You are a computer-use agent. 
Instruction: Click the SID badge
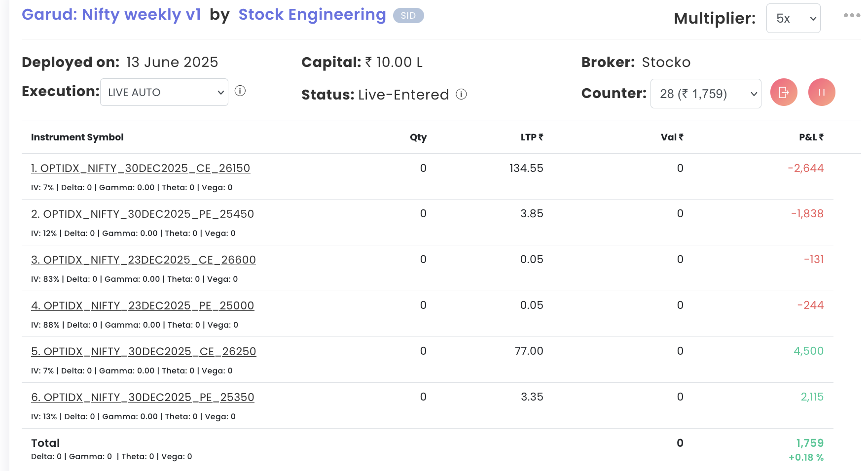tap(408, 16)
